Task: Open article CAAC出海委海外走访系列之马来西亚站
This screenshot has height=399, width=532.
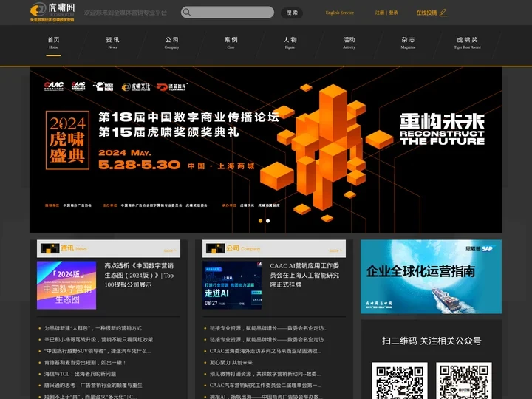Action: 265,351
